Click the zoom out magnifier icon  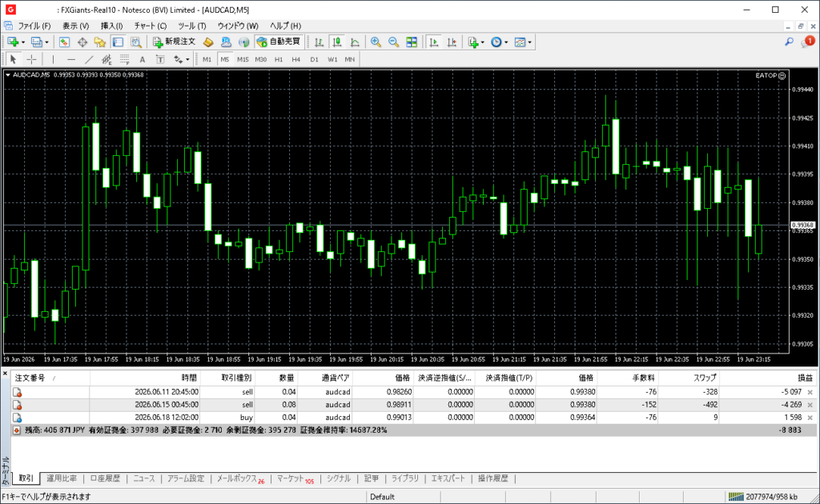393,42
